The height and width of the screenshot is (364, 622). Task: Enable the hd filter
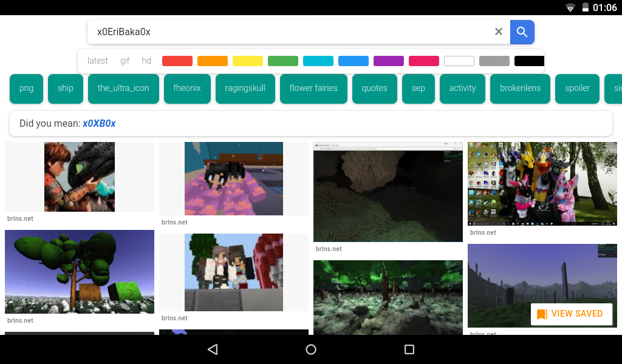(146, 61)
